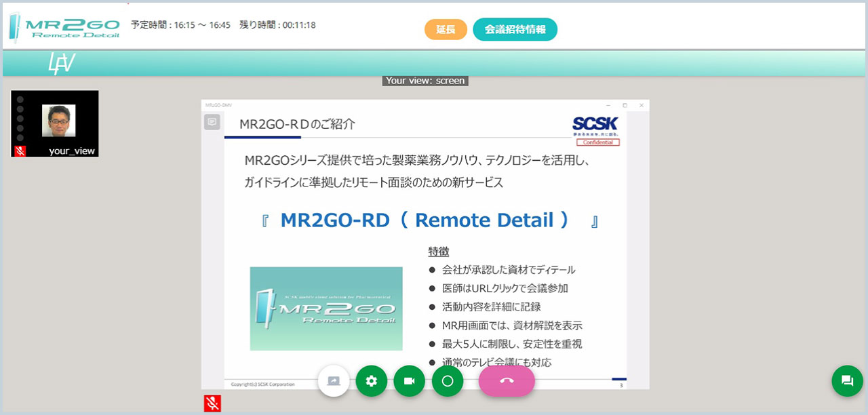
Task: Minimize the shared MR2GO-DMV slide window
Action: click(608, 105)
